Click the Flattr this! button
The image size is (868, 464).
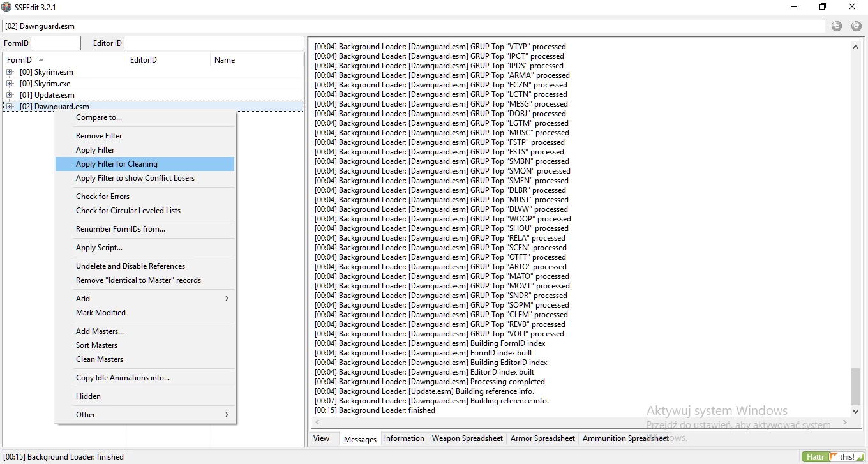click(x=832, y=457)
